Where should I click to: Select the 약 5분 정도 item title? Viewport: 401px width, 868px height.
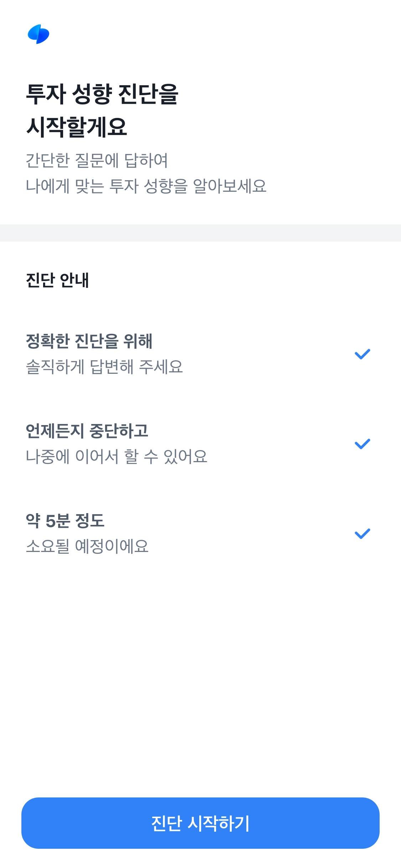65,521
